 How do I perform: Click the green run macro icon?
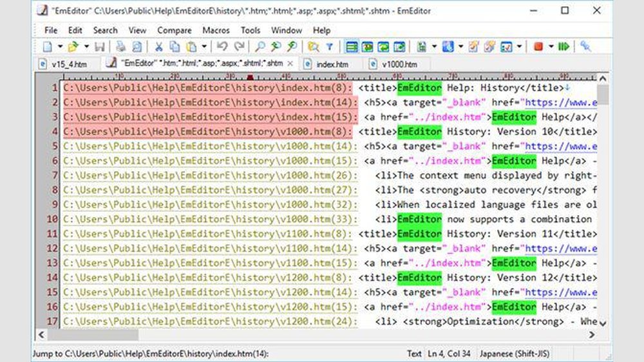pyautogui.click(x=564, y=47)
